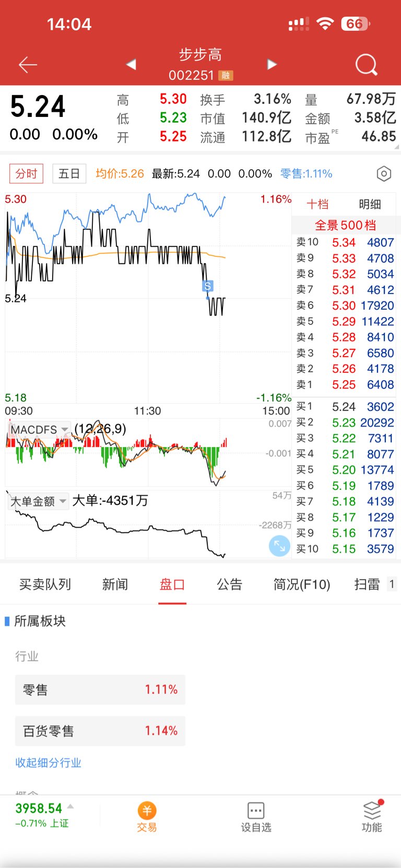401x868 pixels.
Task: Switch order book to 明细 view
Action: (x=370, y=204)
